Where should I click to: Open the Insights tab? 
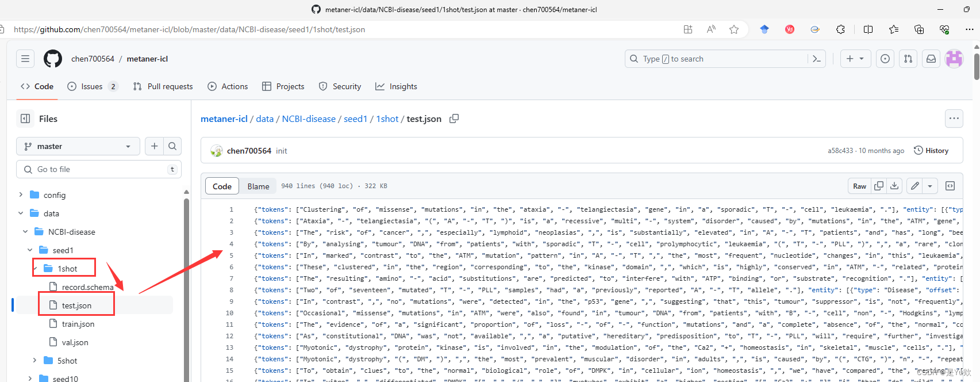coord(397,86)
